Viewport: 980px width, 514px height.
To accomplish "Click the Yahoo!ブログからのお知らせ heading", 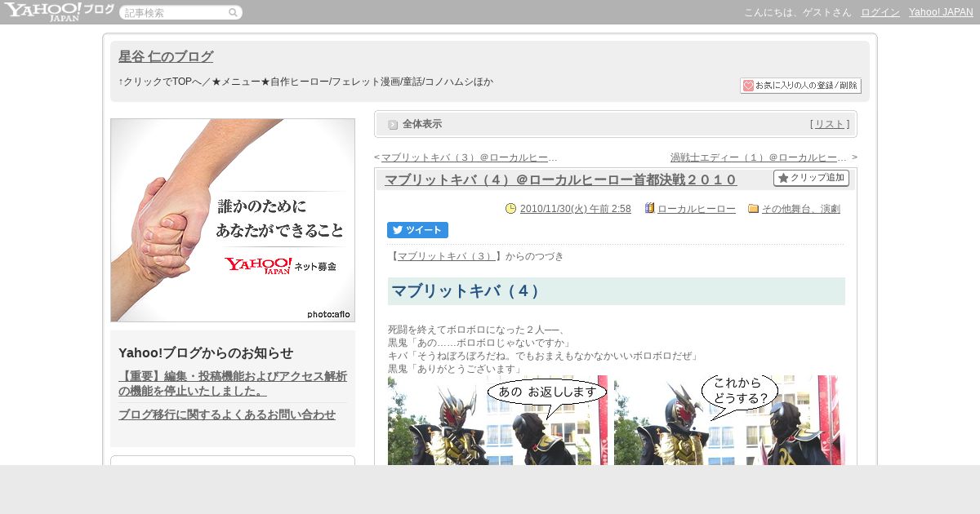I will click(206, 352).
